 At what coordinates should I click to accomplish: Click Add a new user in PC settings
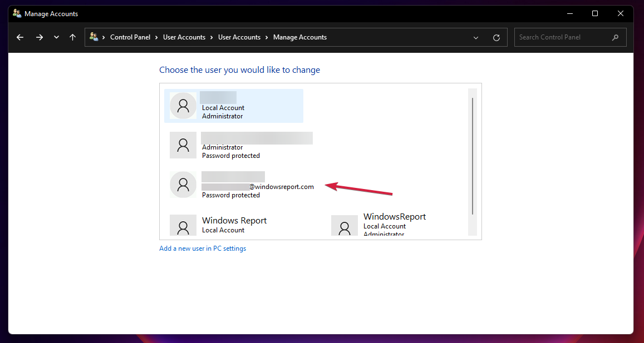[x=203, y=248]
